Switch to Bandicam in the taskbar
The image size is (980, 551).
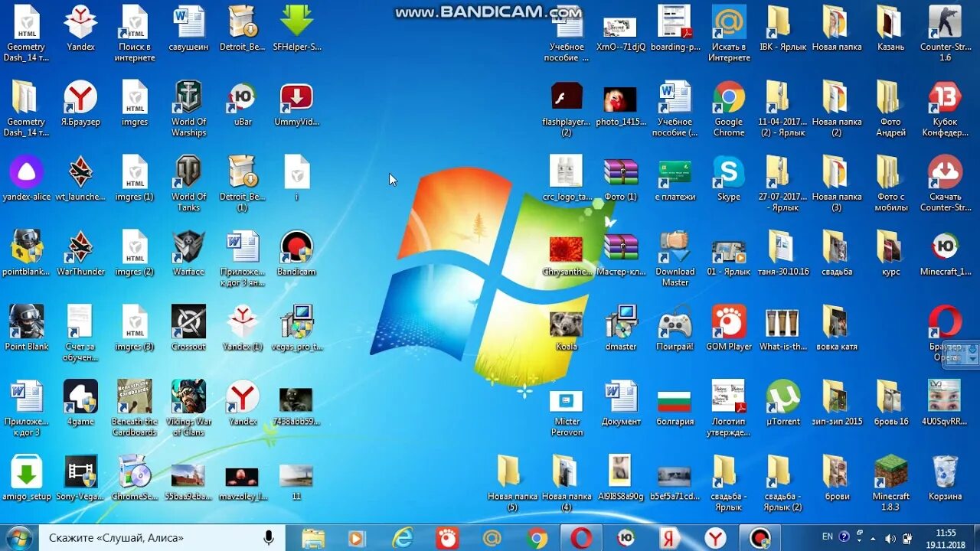760,538
